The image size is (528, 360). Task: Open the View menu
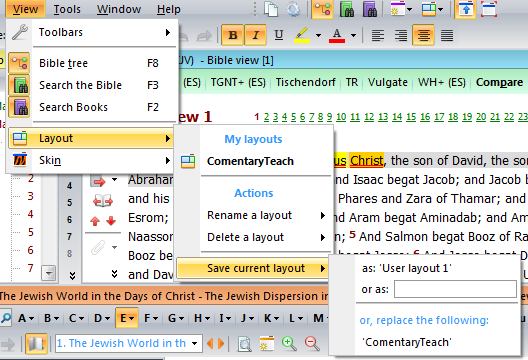(x=25, y=9)
